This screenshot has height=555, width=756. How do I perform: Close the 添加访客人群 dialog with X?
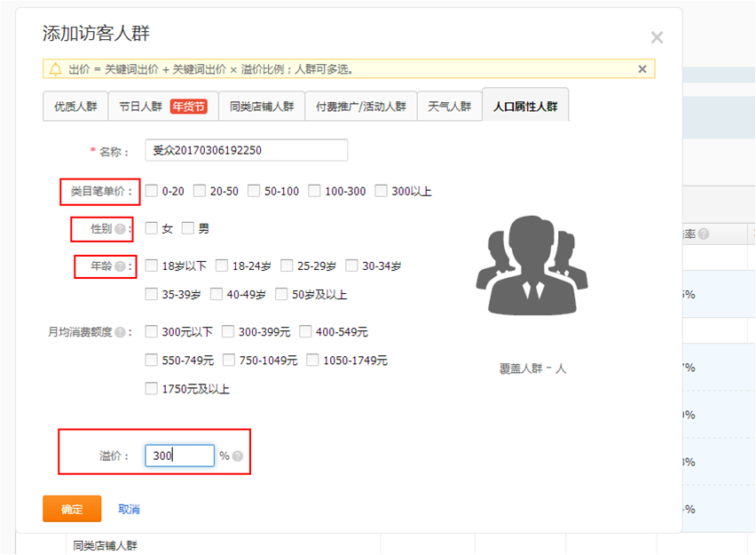click(x=657, y=37)
